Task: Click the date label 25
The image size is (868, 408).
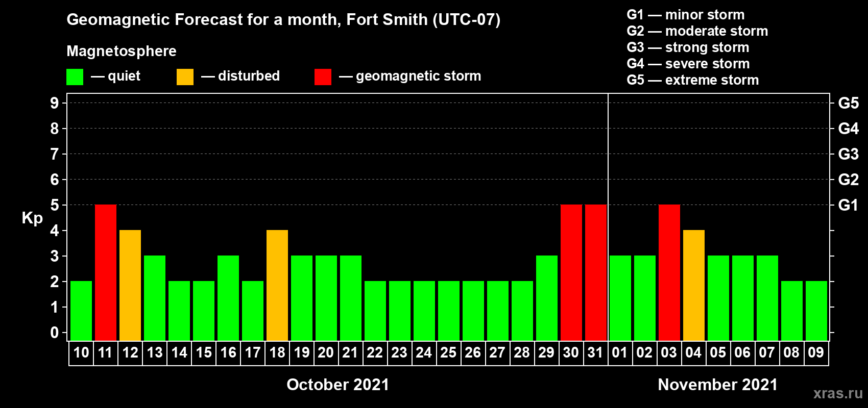Action: coord(448,353)
